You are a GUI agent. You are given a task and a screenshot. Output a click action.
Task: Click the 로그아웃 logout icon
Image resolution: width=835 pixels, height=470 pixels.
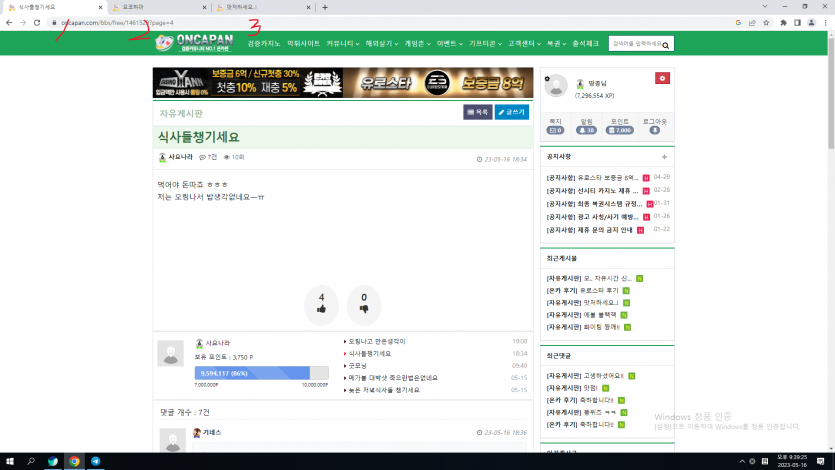(x=654, y=130)
